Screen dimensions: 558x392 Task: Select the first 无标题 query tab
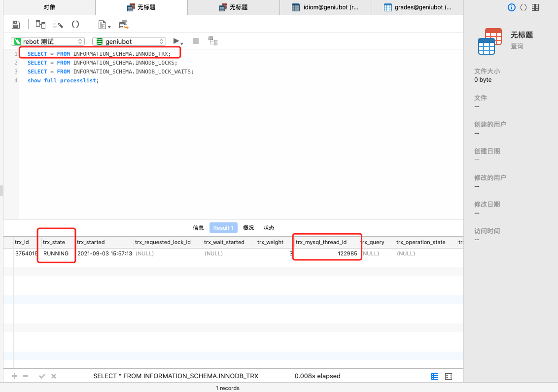pyautogui.click(x=141, y=7)
